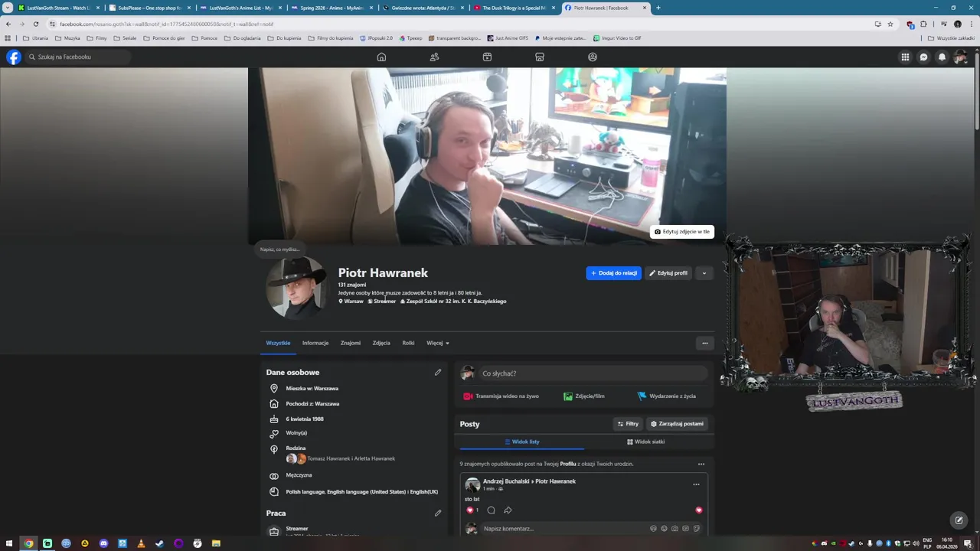Open the three-dot menu on the birthday posts summary

[701, 464]
